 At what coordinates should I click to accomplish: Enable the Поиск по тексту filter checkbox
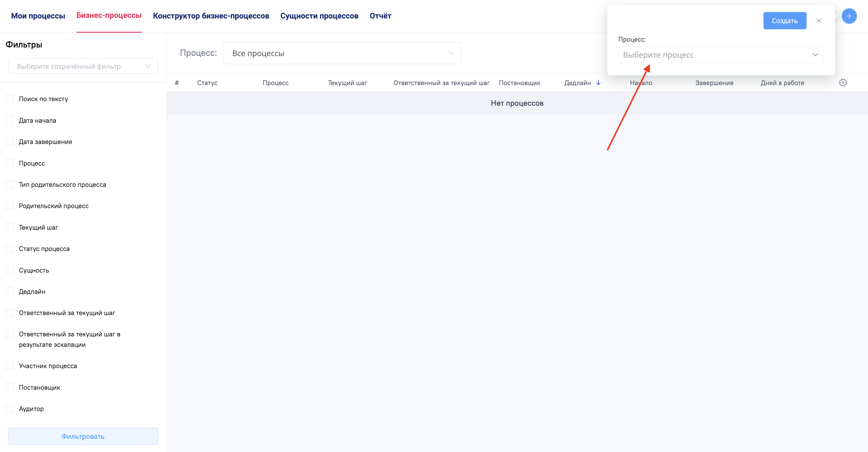click(x=10, y=99)
